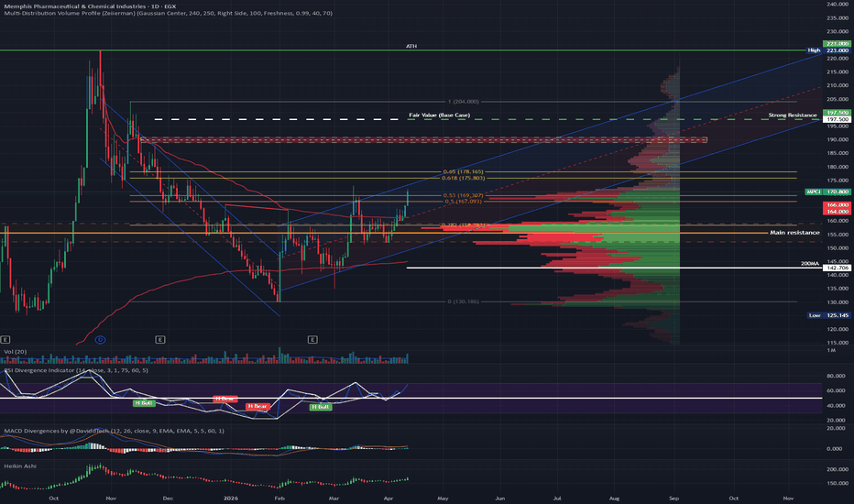Screen dimensions: 854x504
Task: Select the H Bear label near late January
Action: pos(257,407)
